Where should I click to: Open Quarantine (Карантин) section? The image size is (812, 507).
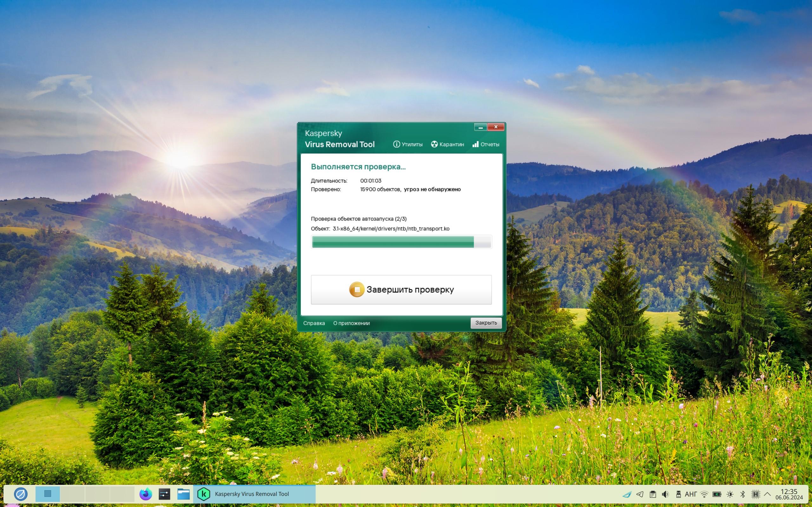(x=447, y=144)
